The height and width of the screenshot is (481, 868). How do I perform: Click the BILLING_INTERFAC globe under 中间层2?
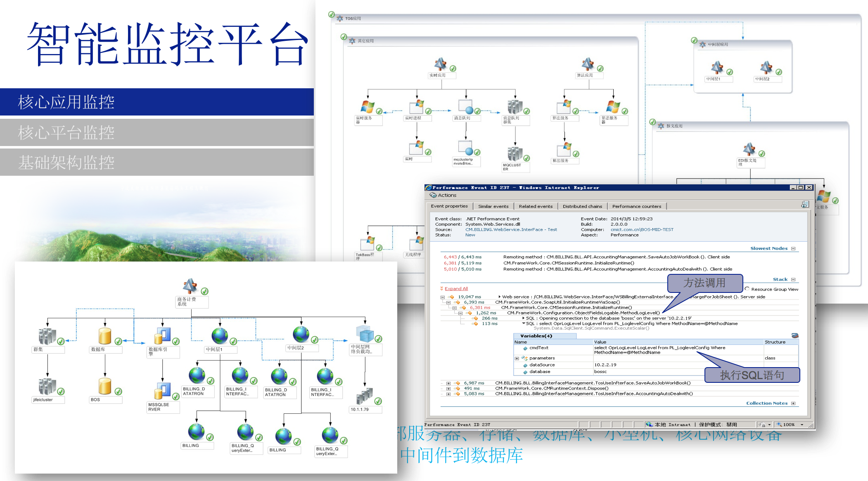tap(325, 376)
